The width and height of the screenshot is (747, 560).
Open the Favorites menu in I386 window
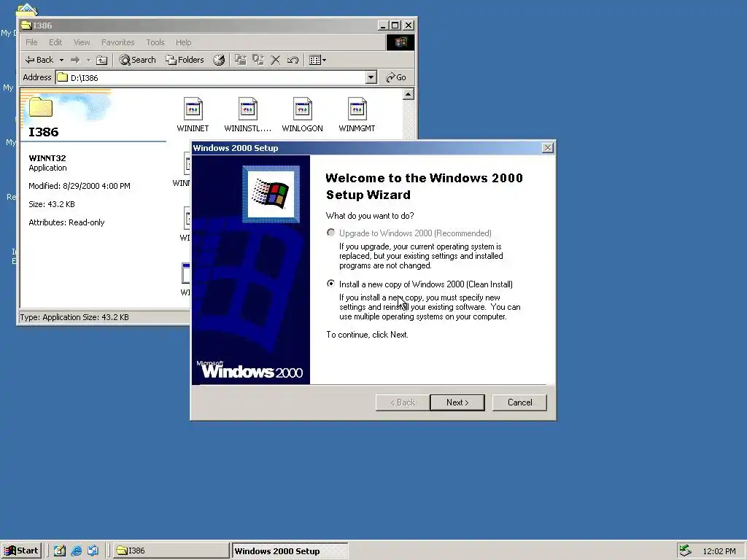coord(117,42)
